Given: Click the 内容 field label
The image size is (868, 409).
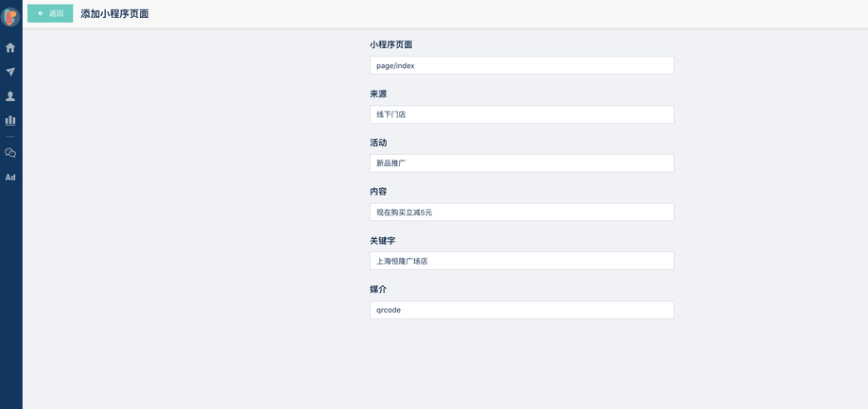Looking at the screenshot, I should [x=378, y=192].
